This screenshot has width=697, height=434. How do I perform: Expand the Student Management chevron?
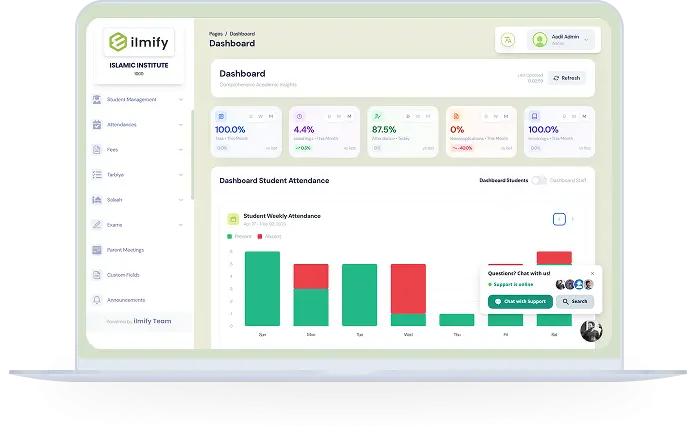coord(180,100)
